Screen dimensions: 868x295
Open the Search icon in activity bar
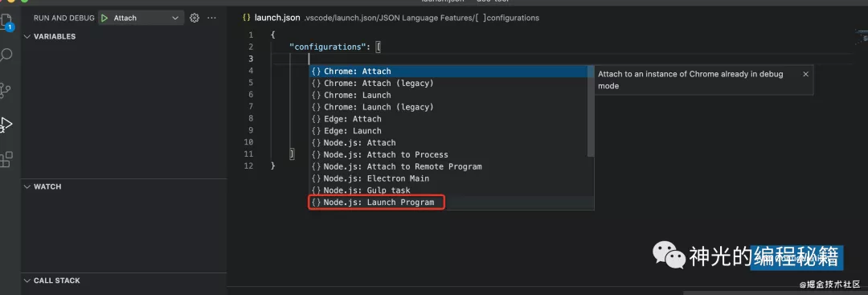6,55
